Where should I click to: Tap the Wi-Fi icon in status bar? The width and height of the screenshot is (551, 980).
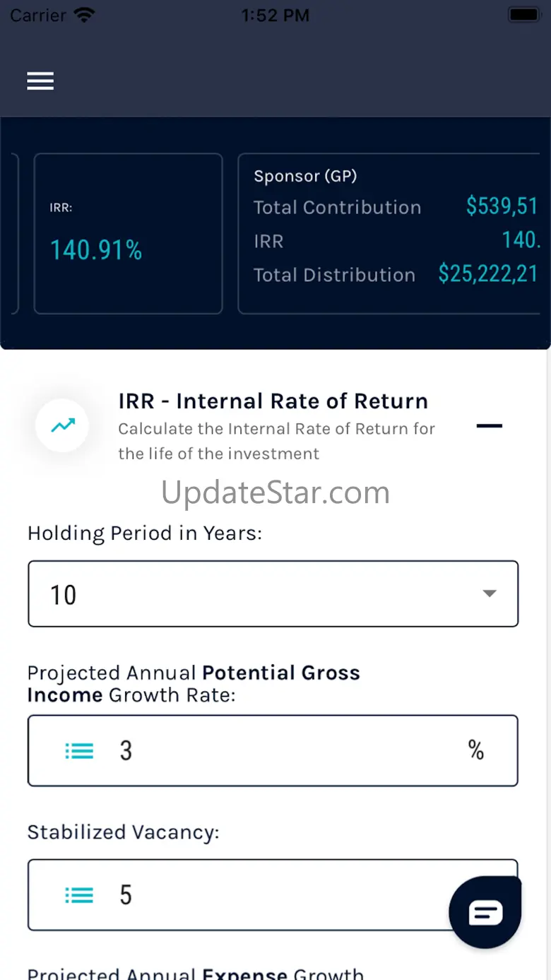point(84,15)
